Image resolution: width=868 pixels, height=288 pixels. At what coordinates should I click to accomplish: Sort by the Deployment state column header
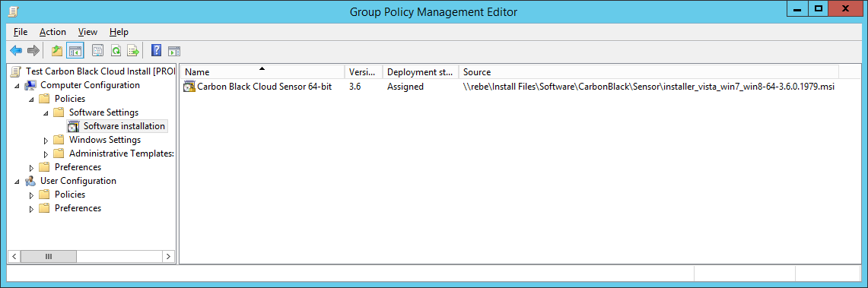pos(420,72)
